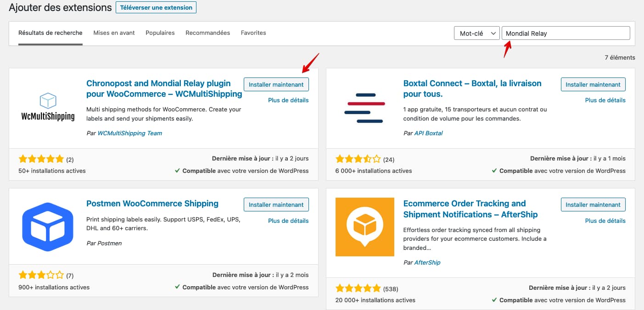Click the five-star rating of WcMultiShipping
This screenshot has width=644, height=310.
[x=41, y=159]
